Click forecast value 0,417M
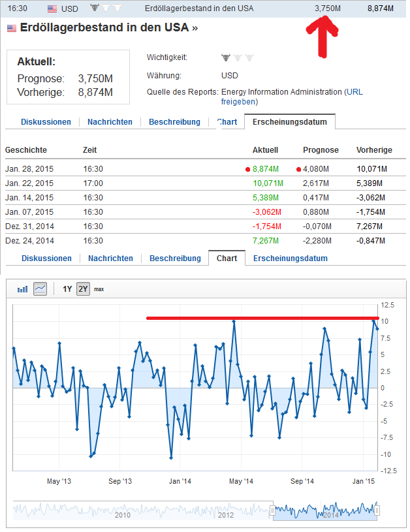410x532 pixels. click(x=315, y=198)
